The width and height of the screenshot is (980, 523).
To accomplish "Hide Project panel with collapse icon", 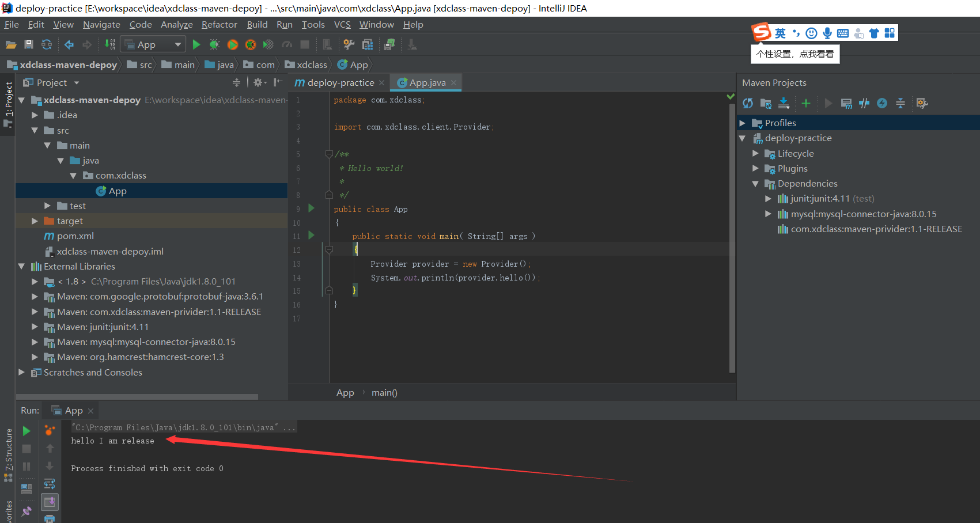I will point(278,82).
